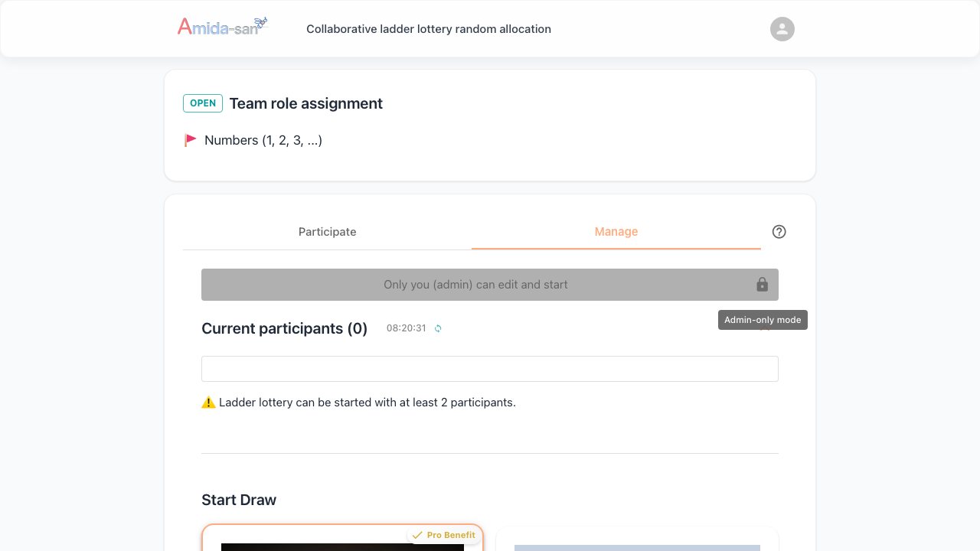Select the second draw option card
980x551 pixels.
coord(637,540)
